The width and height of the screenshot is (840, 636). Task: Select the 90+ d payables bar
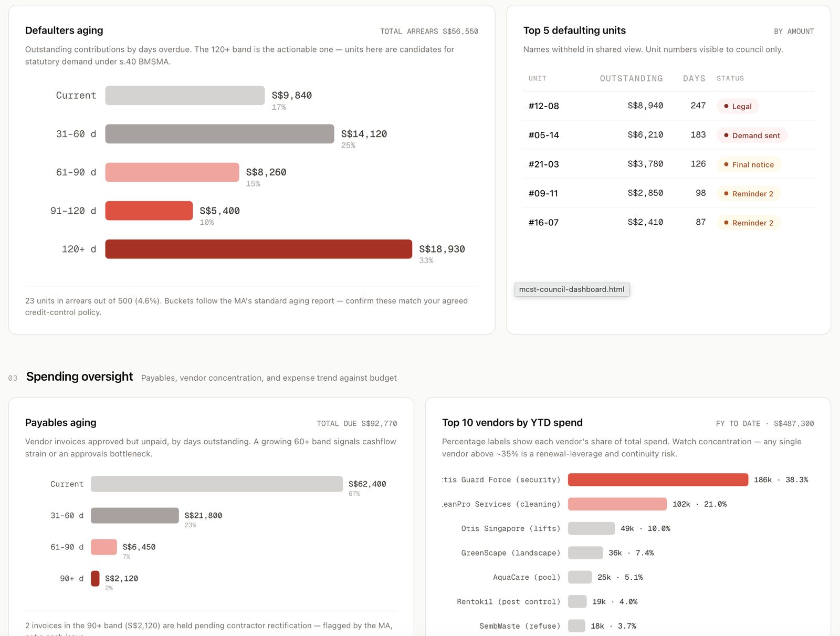(95, 578)
